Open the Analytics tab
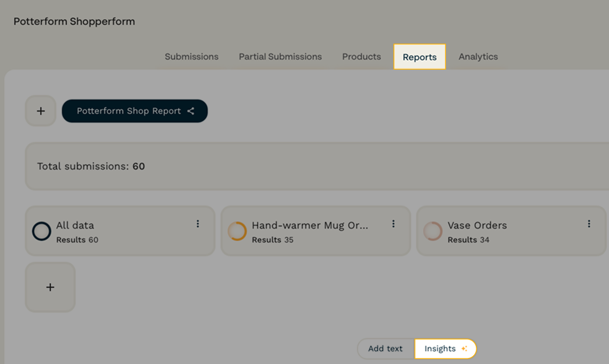The height and width of the screenshot is (364, 609). coord(478,57)
